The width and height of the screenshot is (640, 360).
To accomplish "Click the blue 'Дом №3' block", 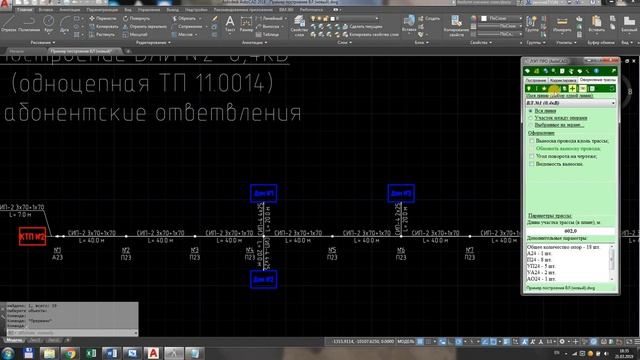I will point(401,193).
